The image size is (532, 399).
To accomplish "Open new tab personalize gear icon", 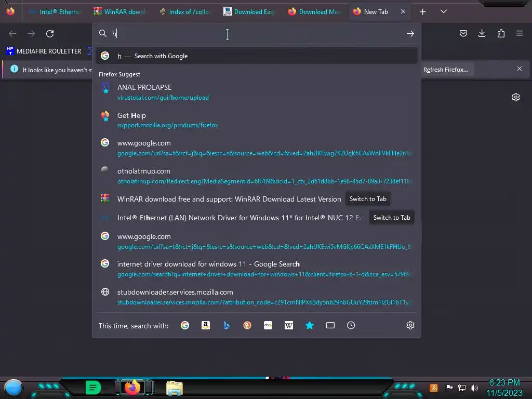I will coord(516,97).
